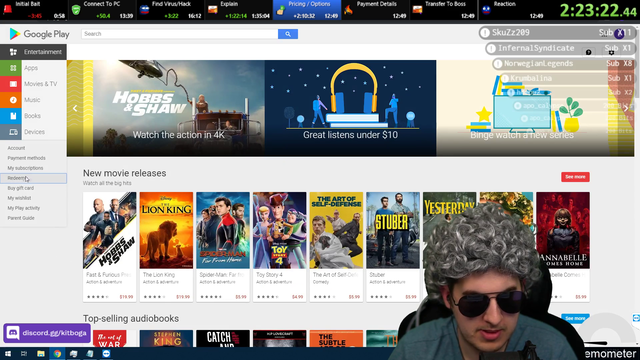This screenshot has height=360, width=640.
Task: Click the blue search magnifier button
Action: pyautogui.click(x=288, y=34)
